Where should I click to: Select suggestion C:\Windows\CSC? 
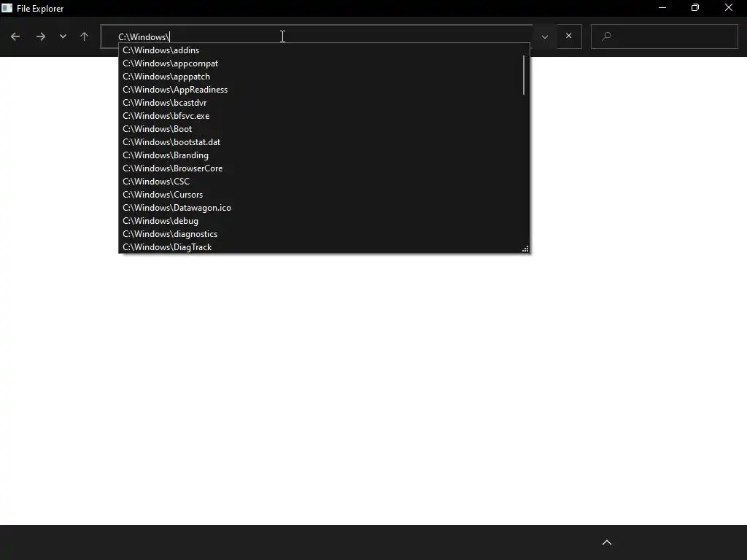point(324,182)
